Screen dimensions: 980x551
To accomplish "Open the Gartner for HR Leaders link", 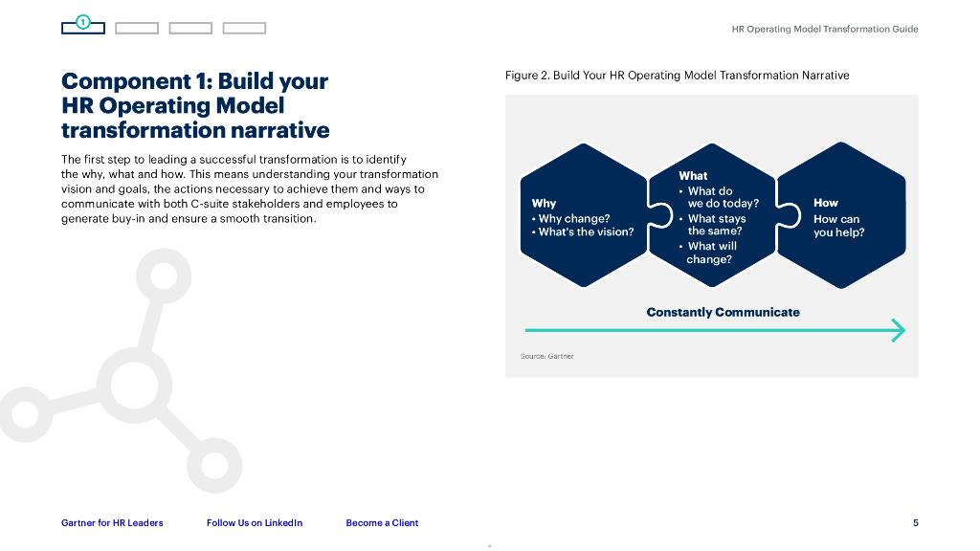I will (112, 523).
